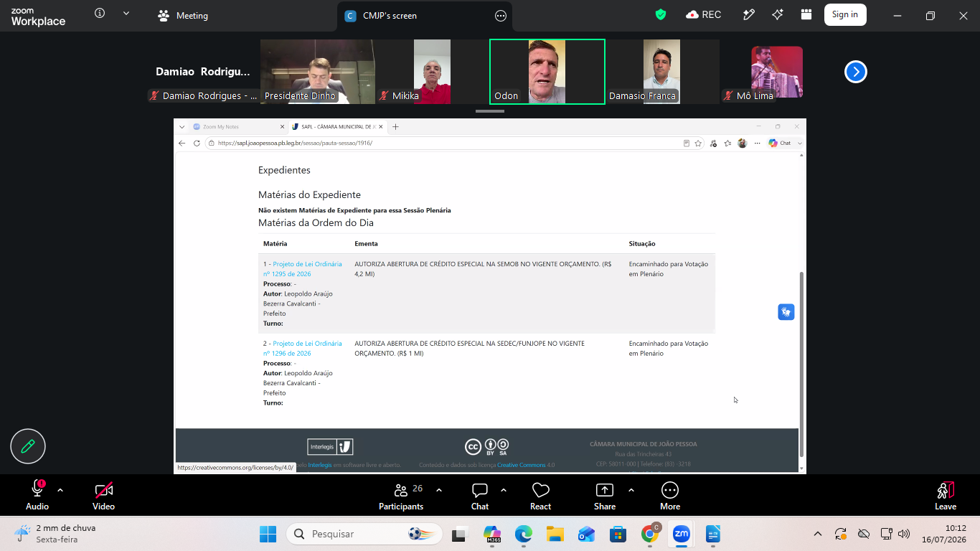This screenshot has width=980, height=551.
Task: Expand dropdown chevron beside meeting info
Action: tap(126, 14)
